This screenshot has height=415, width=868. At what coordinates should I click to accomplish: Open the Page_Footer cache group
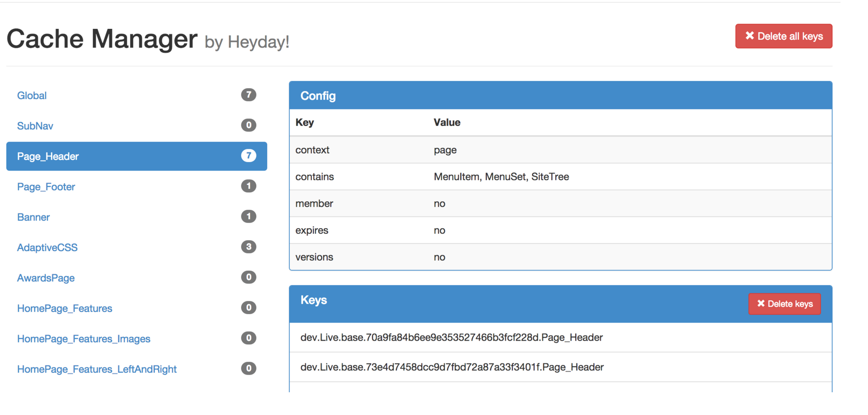(x=46, y=187)
